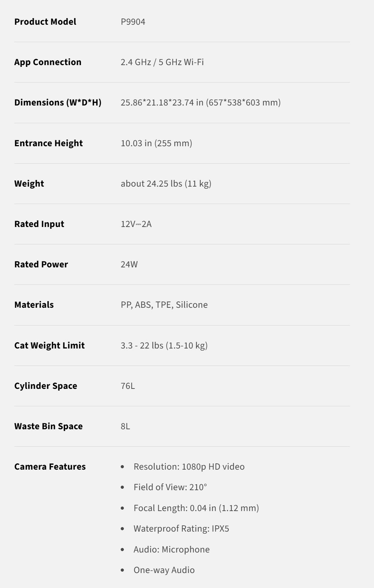Click the Product Model label
The image size is (374, 588).
[45, 22]
